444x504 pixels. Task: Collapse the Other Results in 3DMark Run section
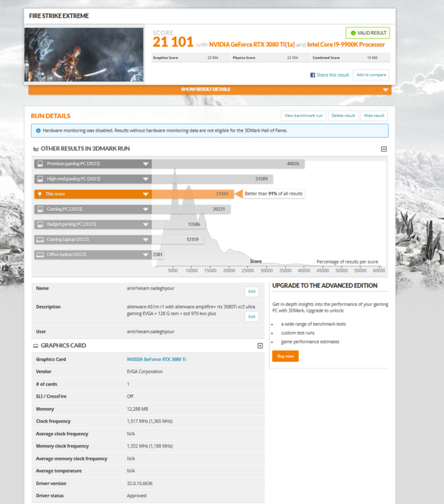[x=384, y=149]
